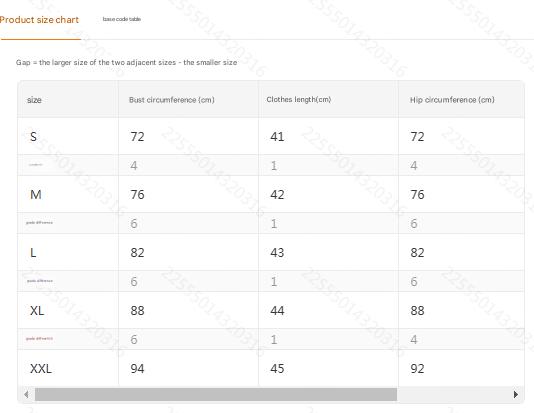Screen dimensions: 534x413
Task: Switch to the base code table tab
Action: click(x=122, y=19)
